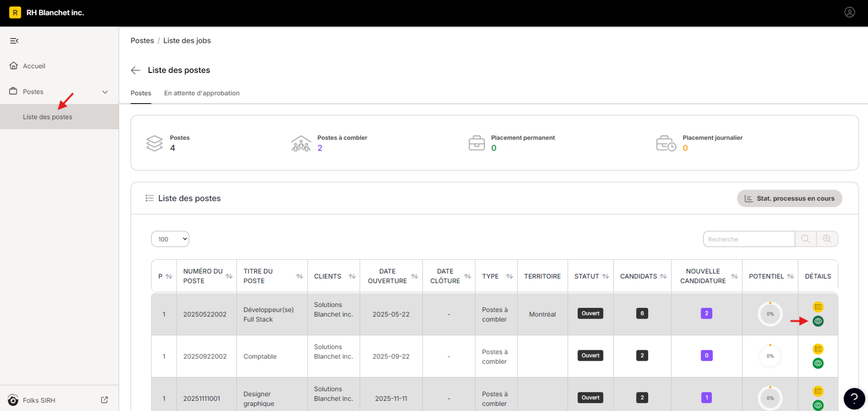
Task: Click potential progress ring for Développeur(se) Full Stack
Action: coord(770,314)
